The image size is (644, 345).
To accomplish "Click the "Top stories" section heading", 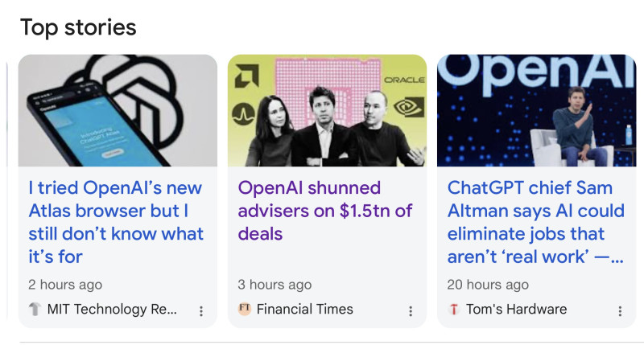I will [x=78, y=27].
